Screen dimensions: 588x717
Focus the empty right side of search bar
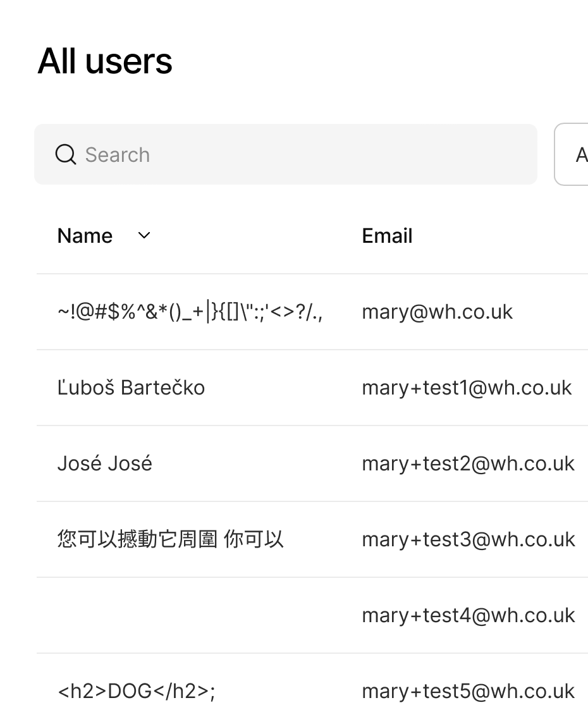coord(379,154)
